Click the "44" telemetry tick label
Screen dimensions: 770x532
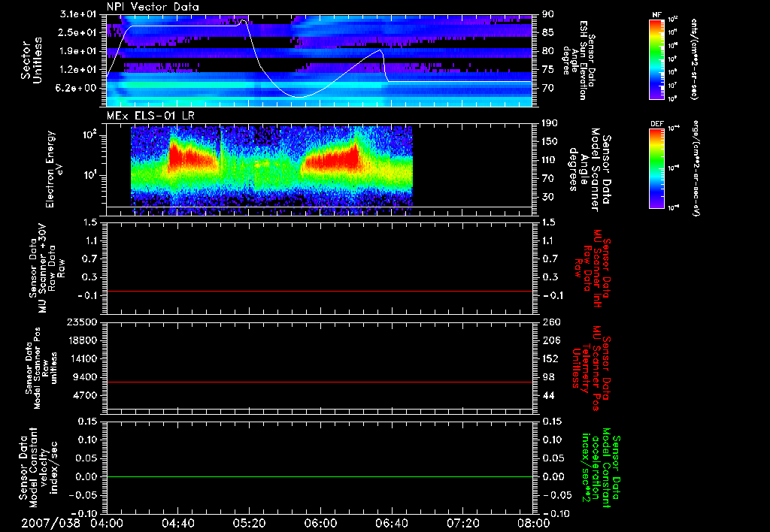tap(548, 395)
